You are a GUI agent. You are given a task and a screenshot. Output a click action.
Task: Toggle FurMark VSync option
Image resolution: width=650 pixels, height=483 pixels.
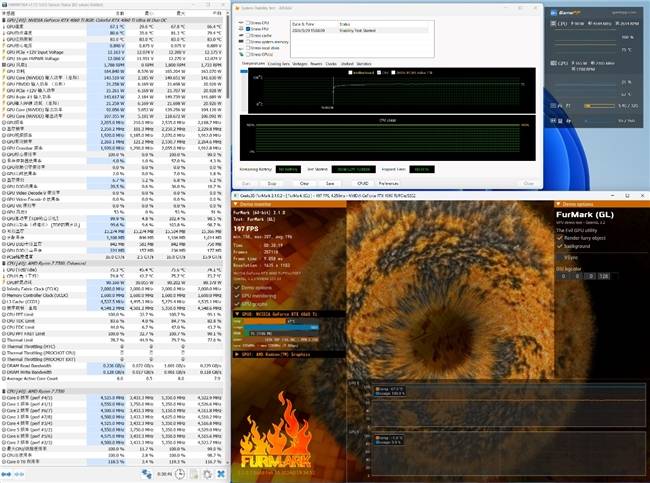click(560, 257)
